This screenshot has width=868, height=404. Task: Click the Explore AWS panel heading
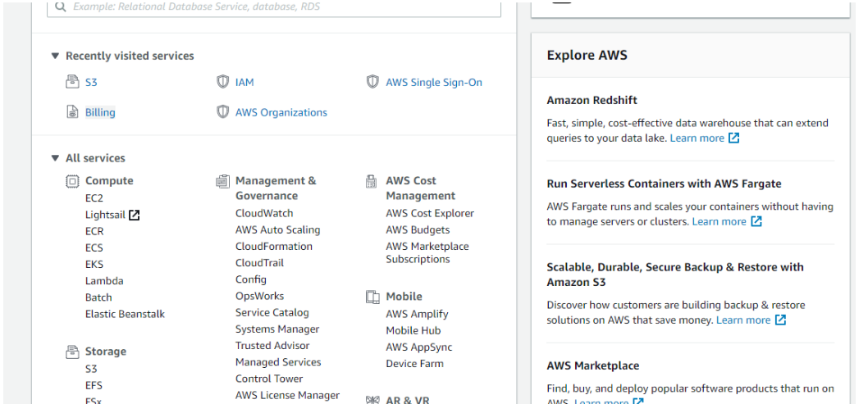[587, 55]
